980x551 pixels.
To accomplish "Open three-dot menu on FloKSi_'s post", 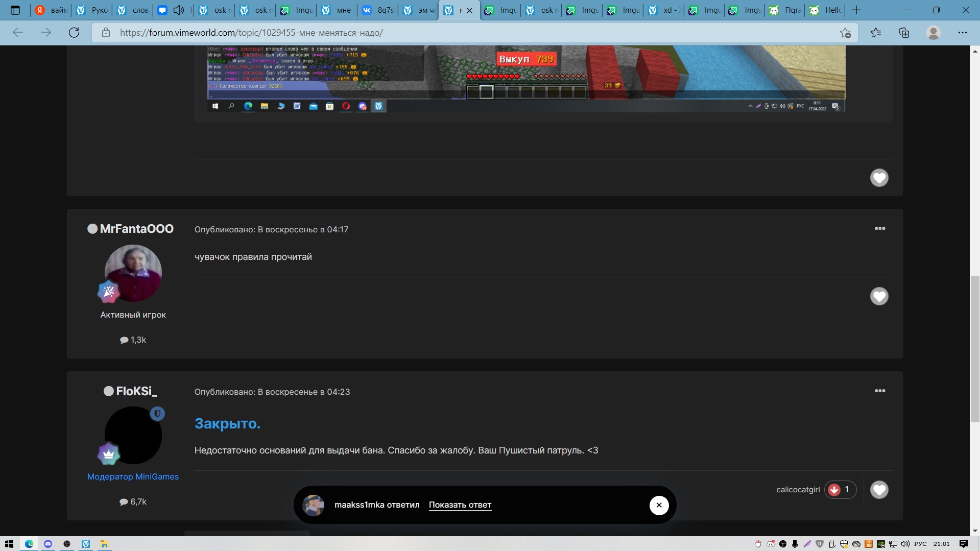I will (879, 391).
